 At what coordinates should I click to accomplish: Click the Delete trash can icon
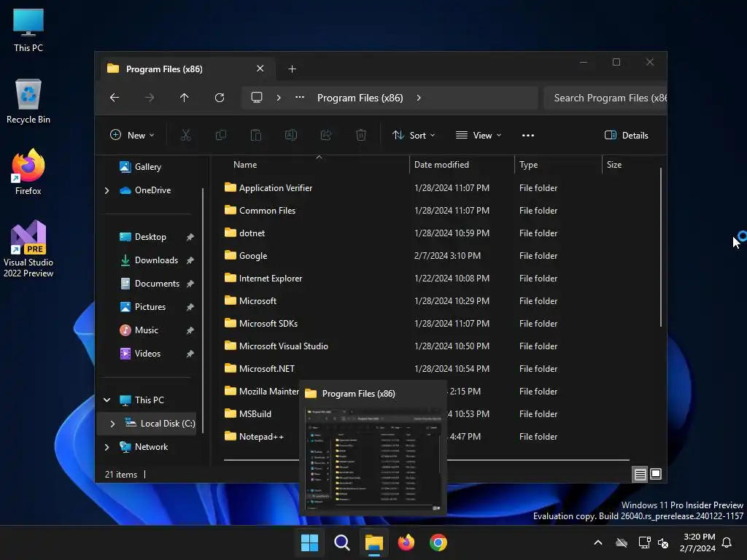pos(361,135)
